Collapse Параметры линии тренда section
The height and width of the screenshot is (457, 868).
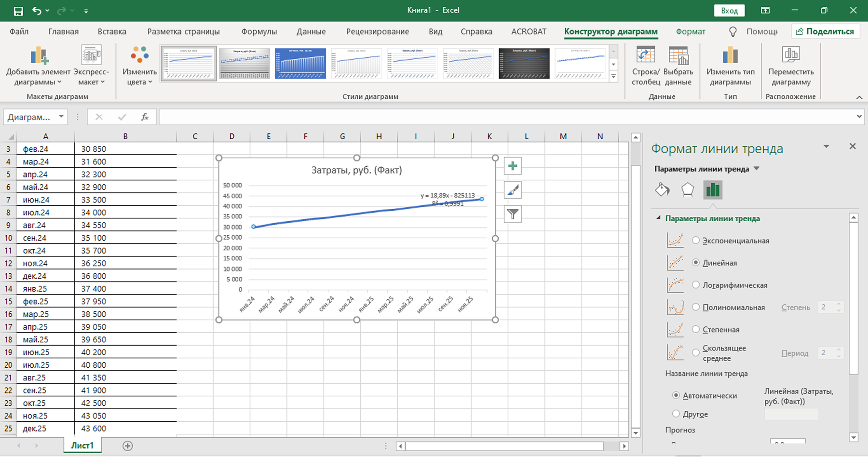click(x=658, y=218)
